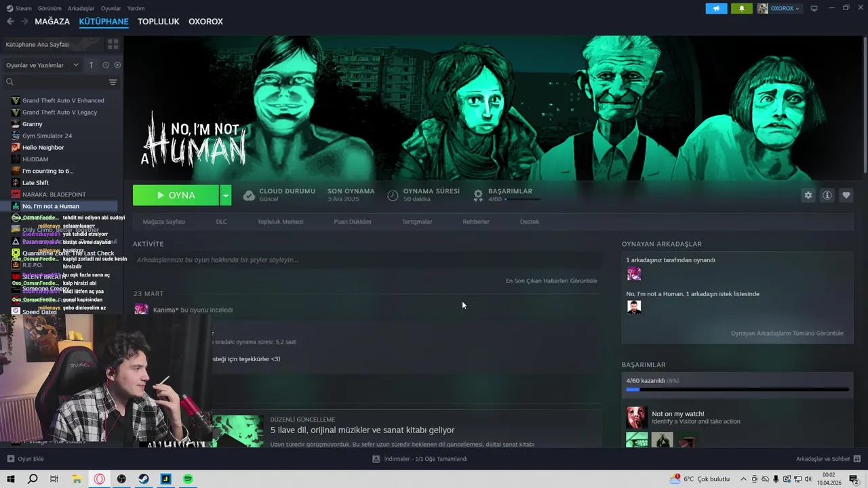Open the advanced filter lines icon

113,82
